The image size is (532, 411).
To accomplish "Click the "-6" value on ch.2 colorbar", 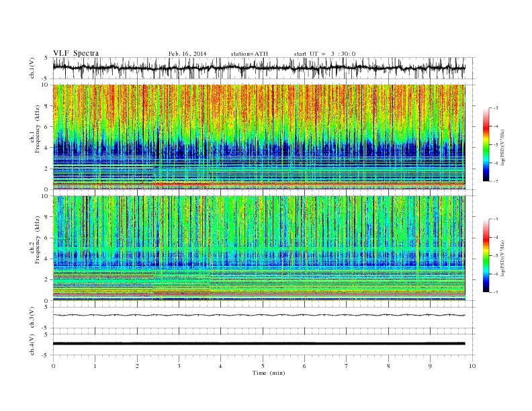I will click(496, 274).
